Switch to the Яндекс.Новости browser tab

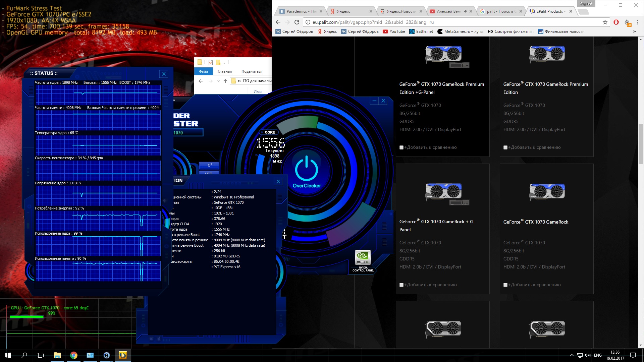(401, 11)
